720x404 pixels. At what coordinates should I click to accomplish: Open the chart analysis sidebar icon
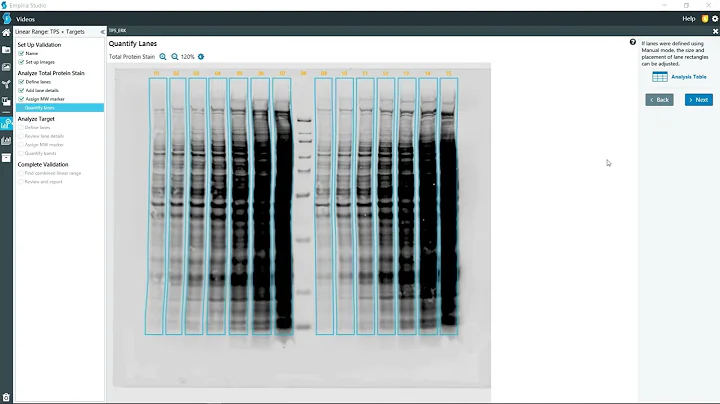coord(6,141)
